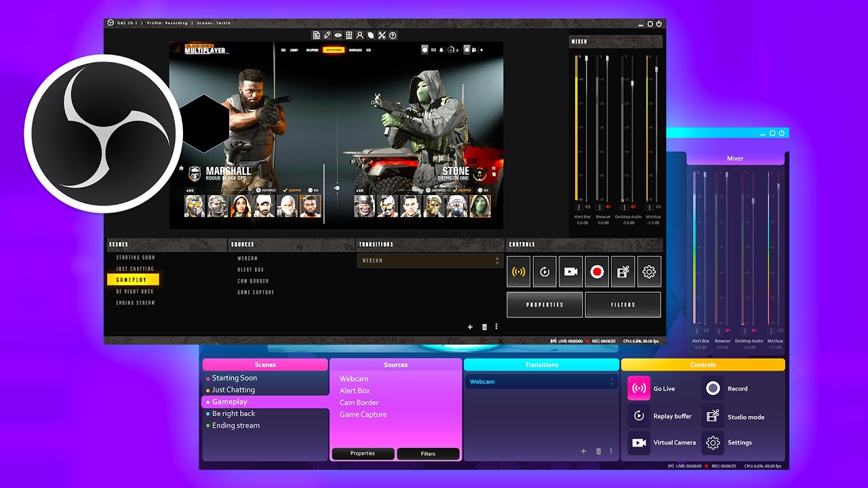
Task: Start streaming with the dark theme broadcast icon
Action: pyautogui.click(x=519, y=272)
